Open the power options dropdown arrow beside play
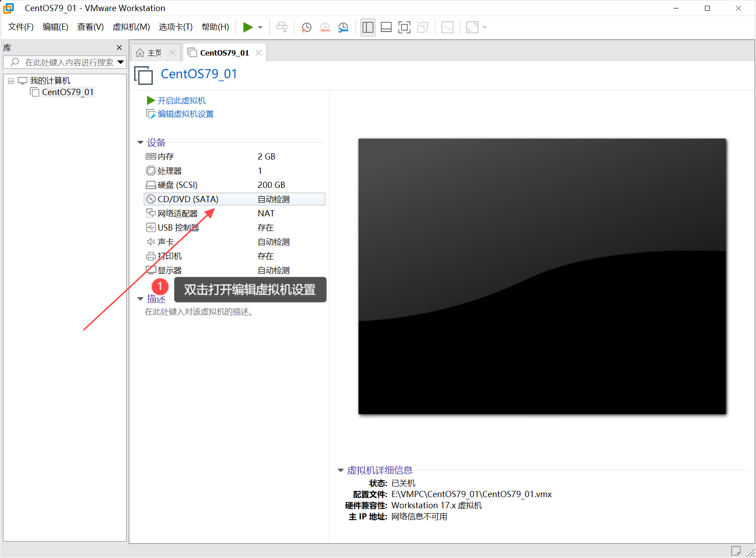Screen dimensions: 756x558 pos(260,28)
